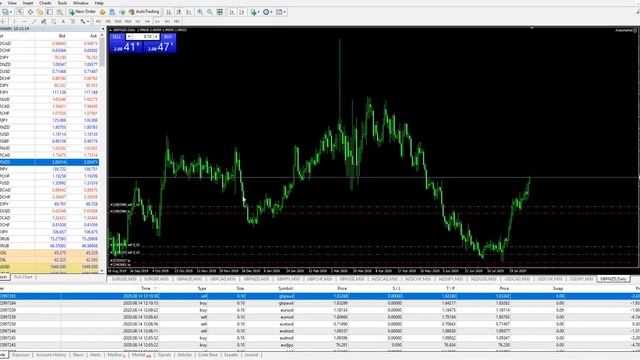Open the New Chart toolbar icon
The width and height of the screenshot is (640, 360).
(x=5, y=12)
